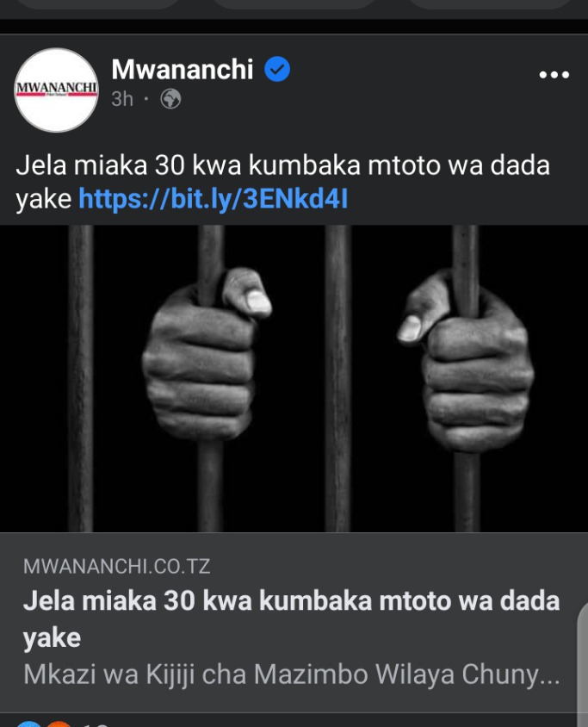Tap the leftmost rounded button at top edge
The image size is (588, 727).
97,4
